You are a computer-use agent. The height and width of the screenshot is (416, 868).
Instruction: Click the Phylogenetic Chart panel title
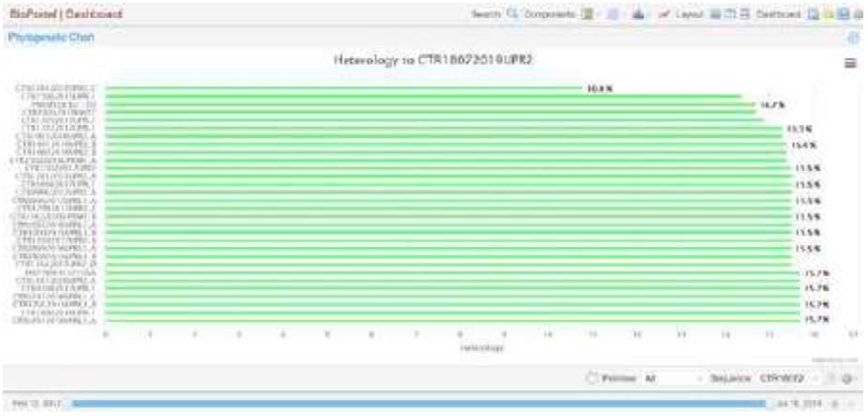[51, 38]
